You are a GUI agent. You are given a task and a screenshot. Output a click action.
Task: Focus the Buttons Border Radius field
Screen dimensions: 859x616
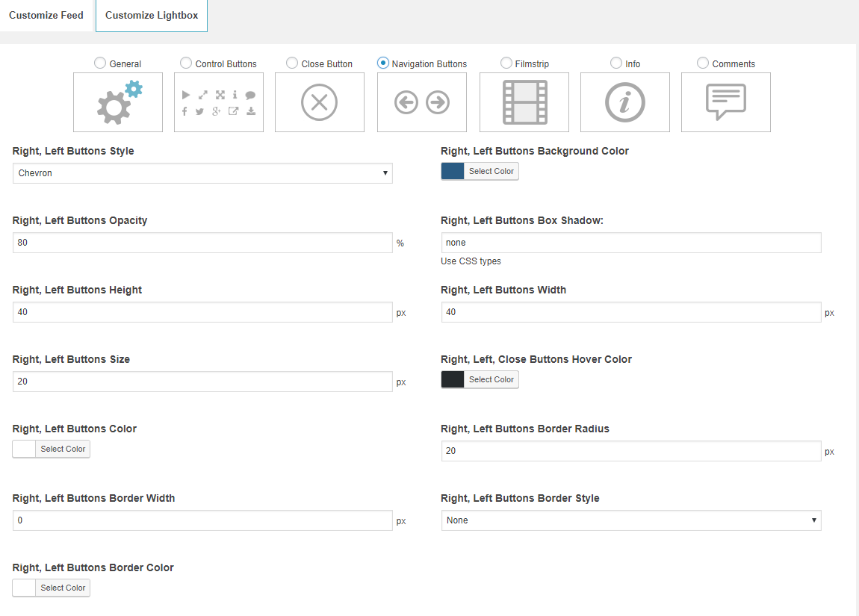click(x=631, y=451)
